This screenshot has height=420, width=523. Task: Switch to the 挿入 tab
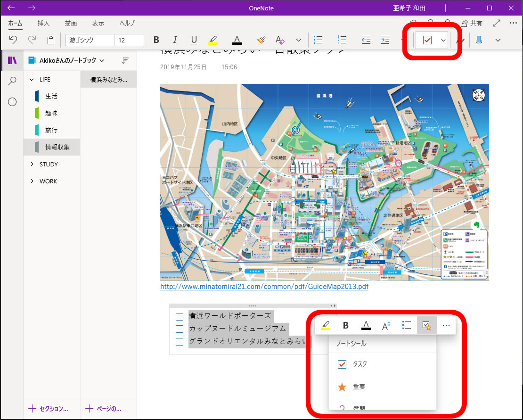43,23
